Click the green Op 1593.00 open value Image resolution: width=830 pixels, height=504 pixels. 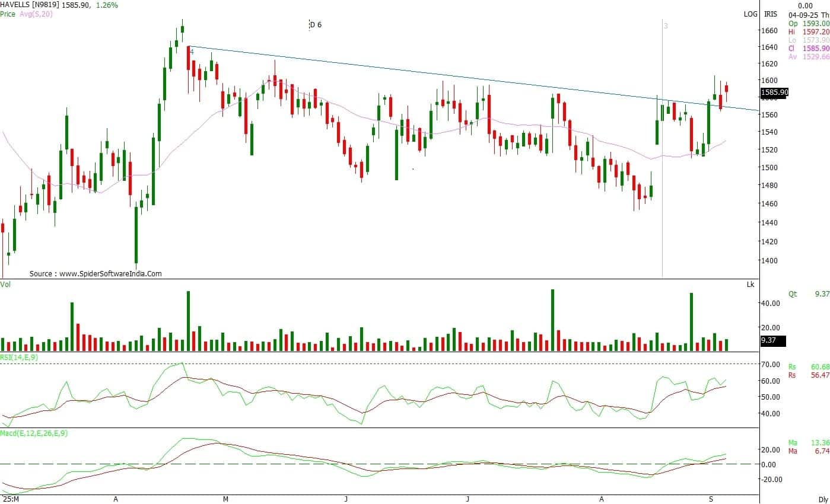(808, 23)
